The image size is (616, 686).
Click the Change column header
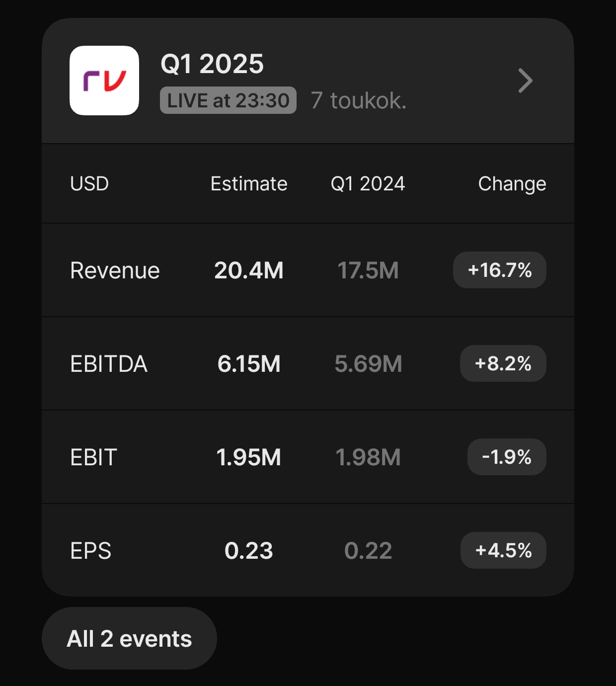(x=512, y=183)
